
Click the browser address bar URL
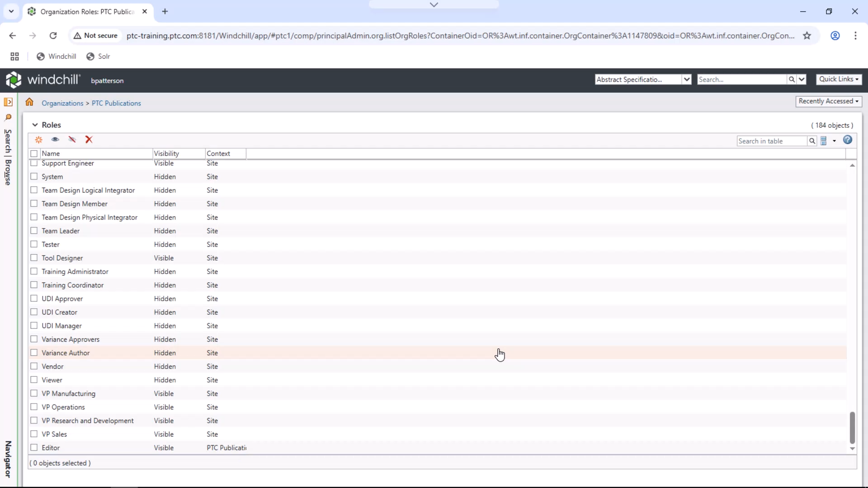(x=460, y=36)
